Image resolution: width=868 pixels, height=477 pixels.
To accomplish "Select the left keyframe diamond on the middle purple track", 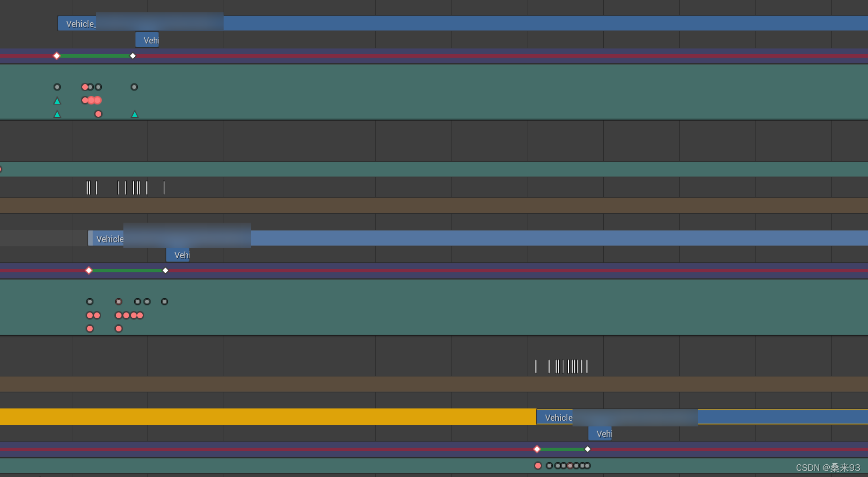I will (88, 270).
